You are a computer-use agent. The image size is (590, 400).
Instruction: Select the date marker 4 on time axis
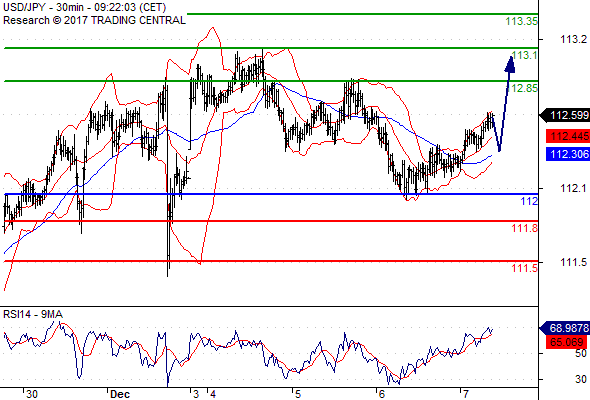(x=213, y=394)
